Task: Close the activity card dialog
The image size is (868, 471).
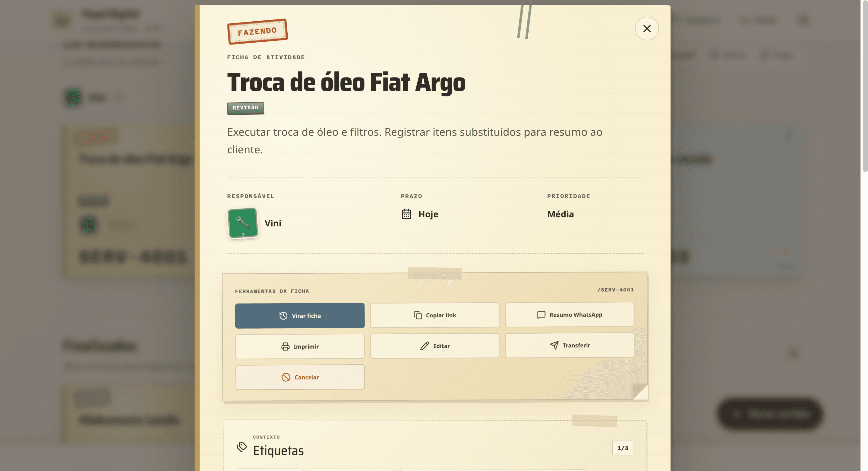Action: [x=647, y=29]
